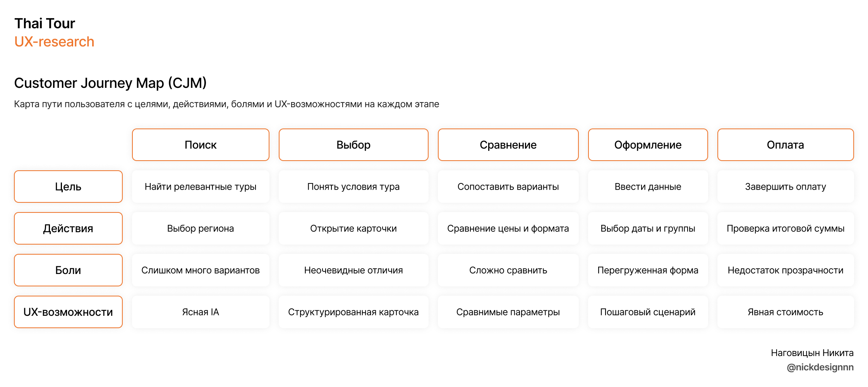Open the @nickdesignnn handle link
Viewport: 868px width, 387px height.
820,367
